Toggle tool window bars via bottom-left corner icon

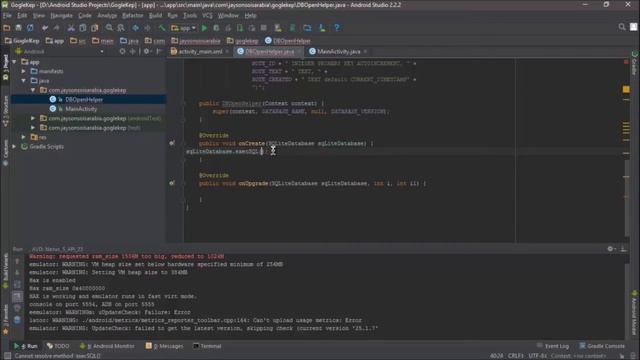7,356
